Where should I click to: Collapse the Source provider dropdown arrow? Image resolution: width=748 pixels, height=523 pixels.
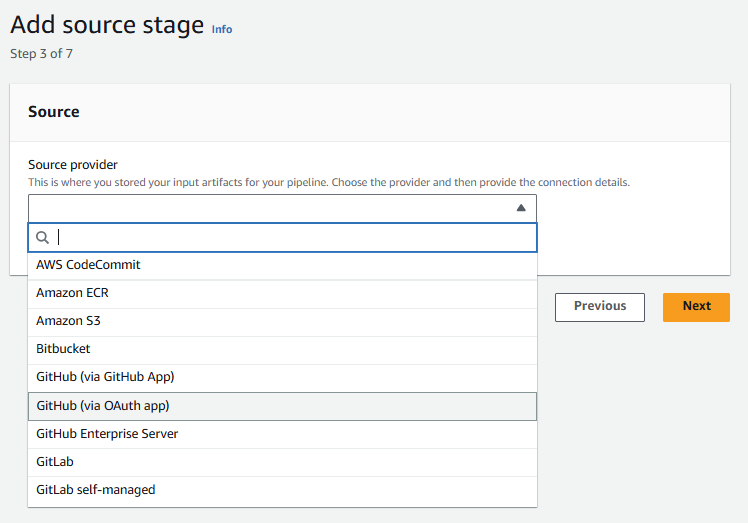coord(521,208)
